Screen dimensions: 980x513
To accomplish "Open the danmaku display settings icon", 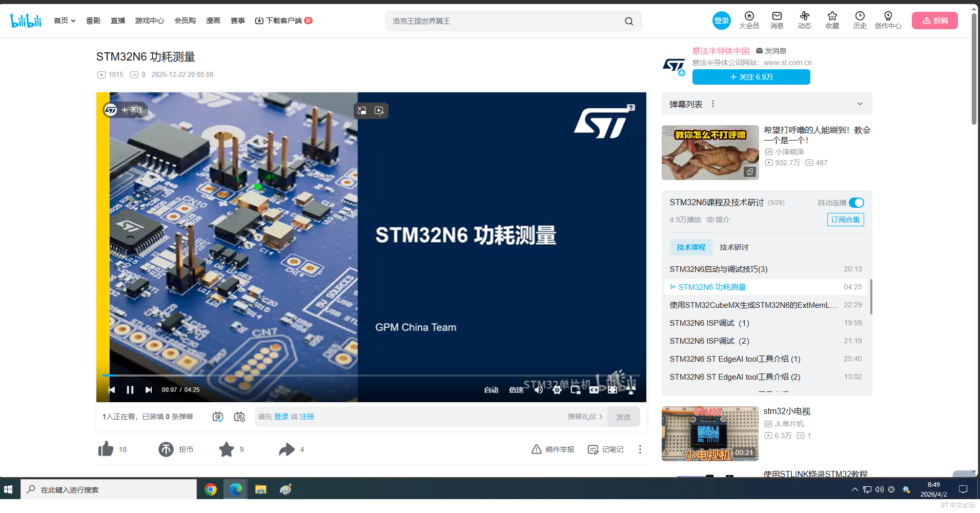I will pos(239,416).
